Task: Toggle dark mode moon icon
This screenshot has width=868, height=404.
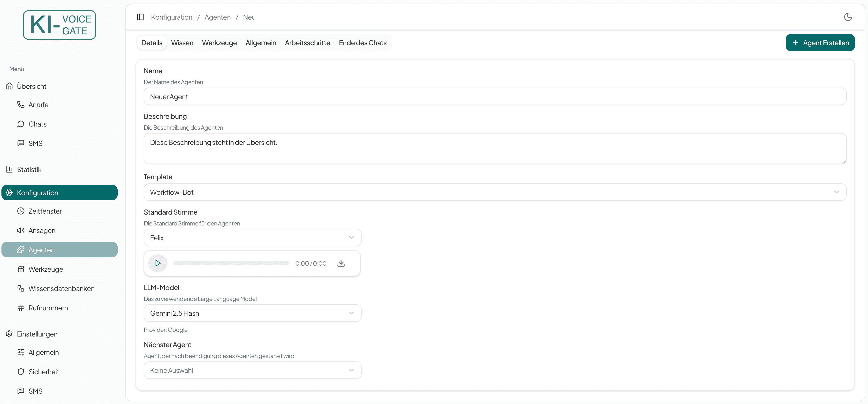Action: click(x=848, y=17)
